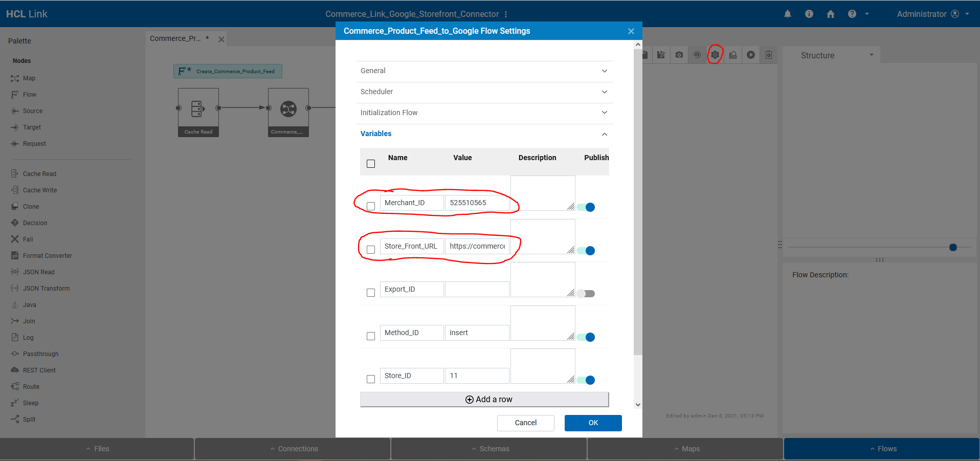
Task: Pick the JSON Transform node in palette
Action: [x=40, y=289]
